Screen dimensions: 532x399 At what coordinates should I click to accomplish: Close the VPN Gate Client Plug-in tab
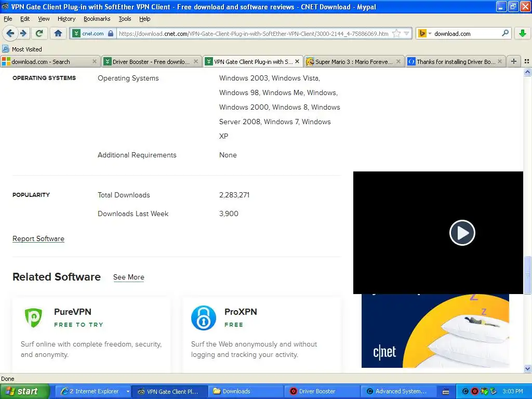[x=297, y=61]
